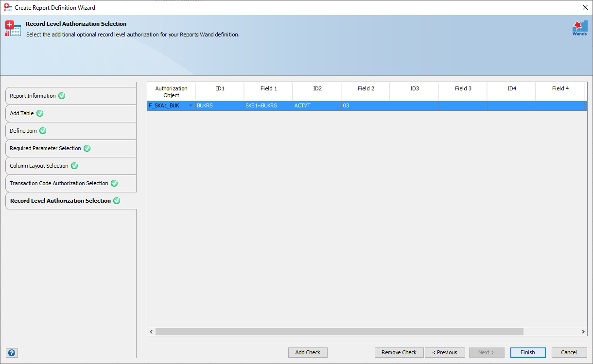Click the checkmark beside Column Layout Selection
This screenshot has width=593, height=364.
tap(74, 166)
